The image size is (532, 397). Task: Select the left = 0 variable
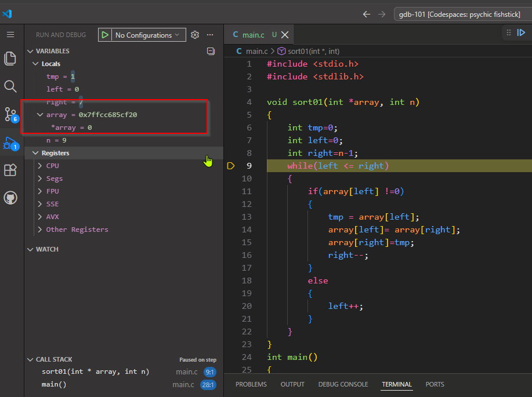tap(124, 89)
